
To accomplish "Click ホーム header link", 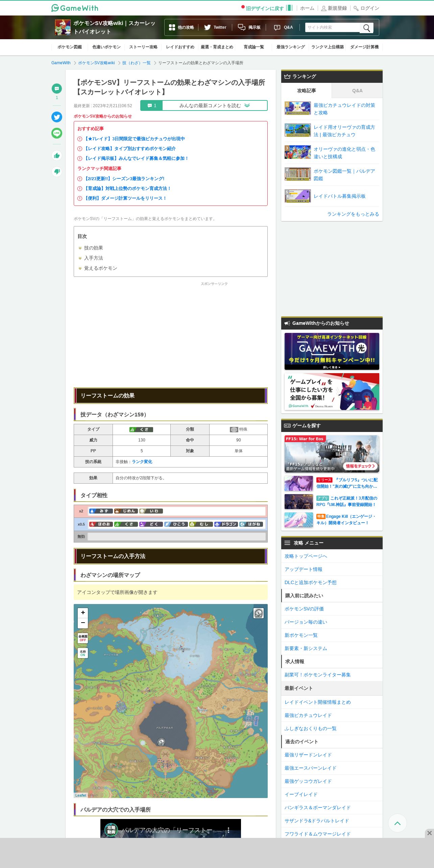I will [x=307, y=8].
